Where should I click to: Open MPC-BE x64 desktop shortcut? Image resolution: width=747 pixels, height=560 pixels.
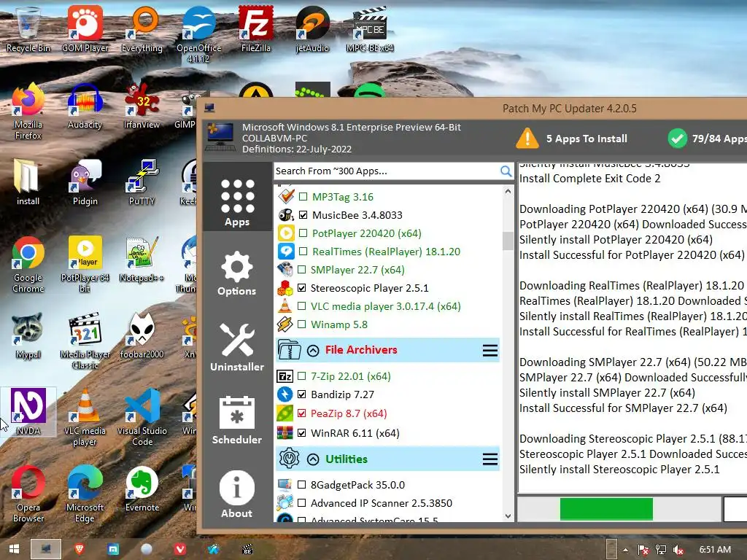tap(370, 29)
